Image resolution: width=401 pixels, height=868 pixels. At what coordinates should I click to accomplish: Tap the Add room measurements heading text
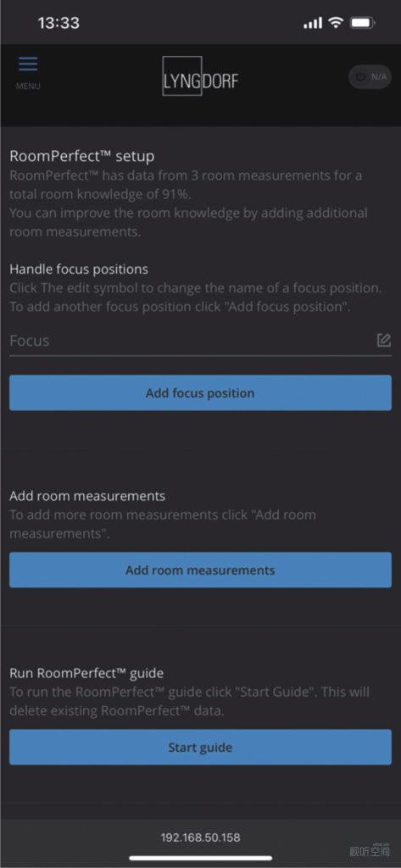87,495
